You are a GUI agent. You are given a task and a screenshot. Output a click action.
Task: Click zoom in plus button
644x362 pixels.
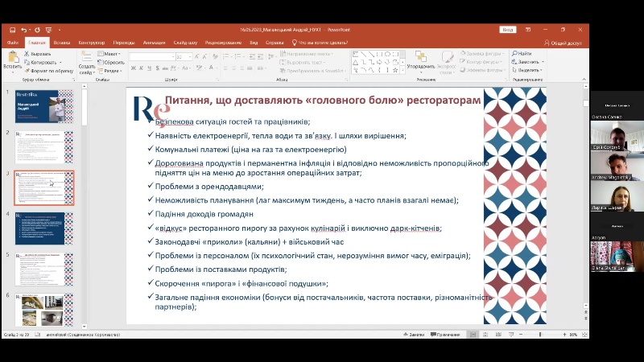[564, 335]
